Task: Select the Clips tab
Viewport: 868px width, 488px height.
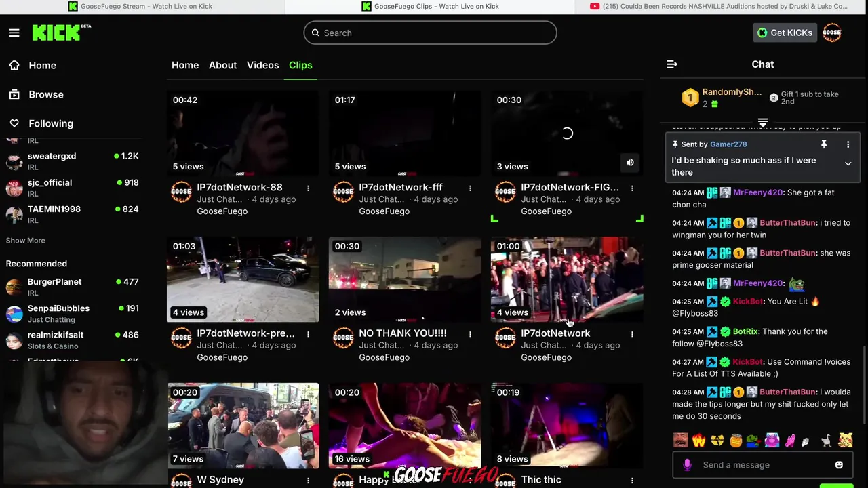Action: pyautogui.click(x=300, y=65)
